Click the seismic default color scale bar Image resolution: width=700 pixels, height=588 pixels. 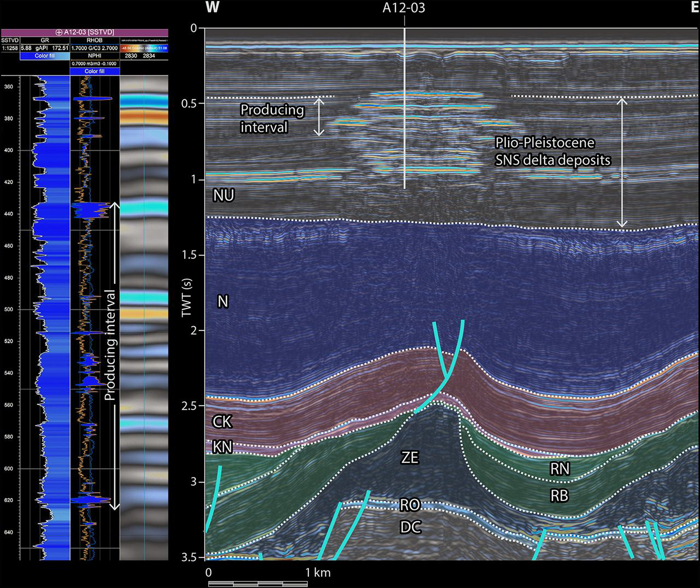(x=144, y=48)
